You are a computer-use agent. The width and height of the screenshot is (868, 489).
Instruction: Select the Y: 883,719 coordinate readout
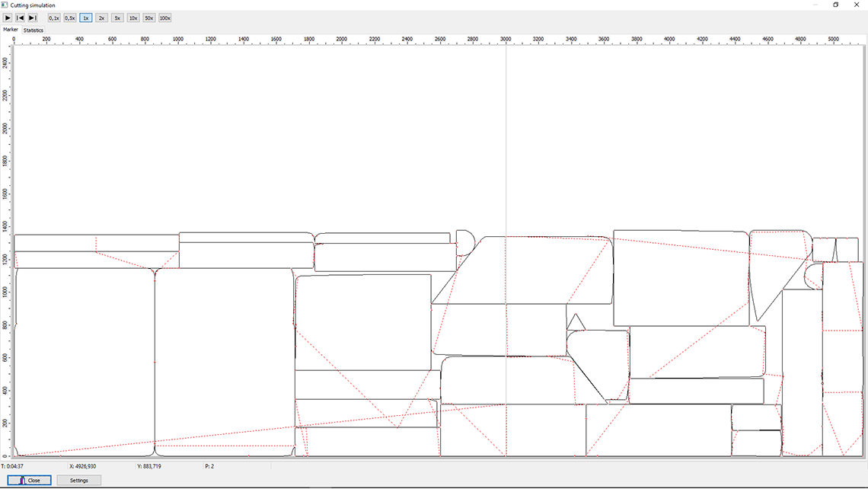(149, 466)
